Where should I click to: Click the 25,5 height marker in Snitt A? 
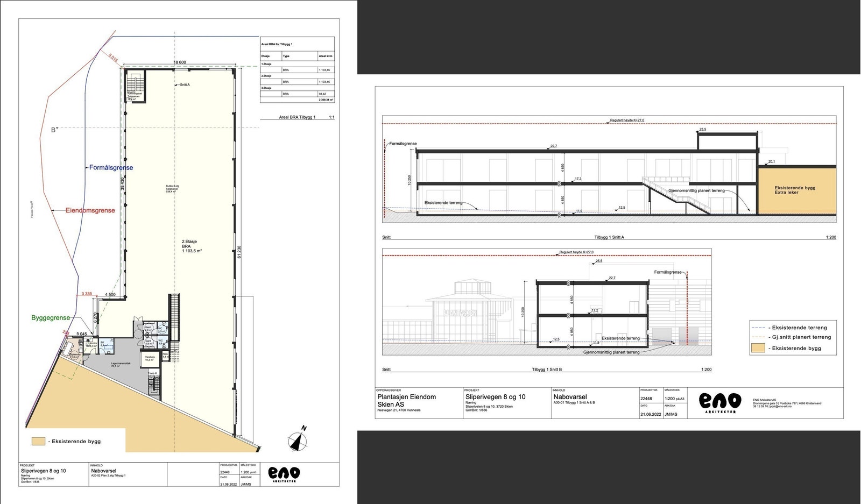703,130
